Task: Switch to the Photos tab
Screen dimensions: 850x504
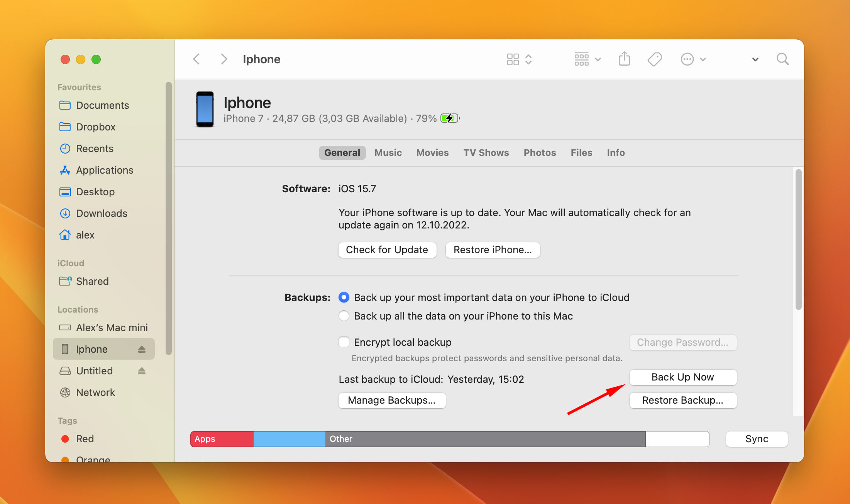Action: (540, 152)
